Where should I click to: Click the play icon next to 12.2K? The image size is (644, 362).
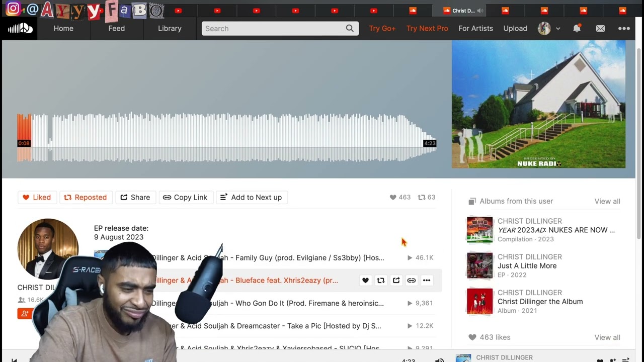[x=410, y=326]
